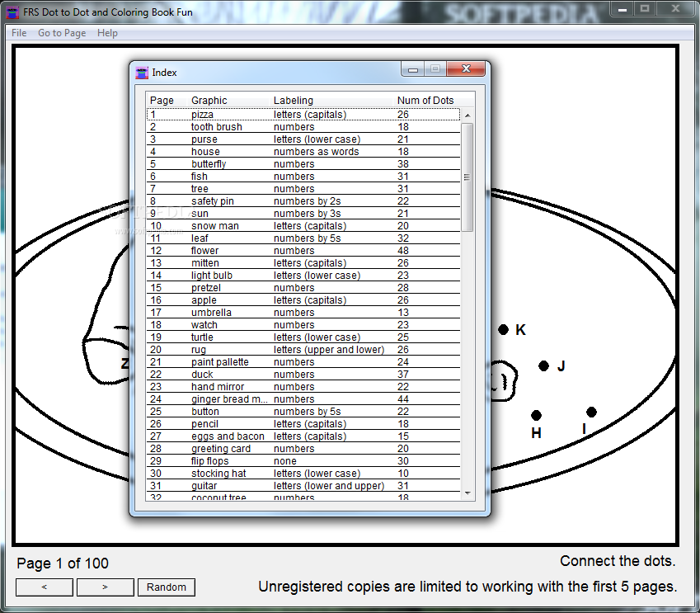Select the pizza row in Index
Screen dimensions: 700x613
point(303,115)
